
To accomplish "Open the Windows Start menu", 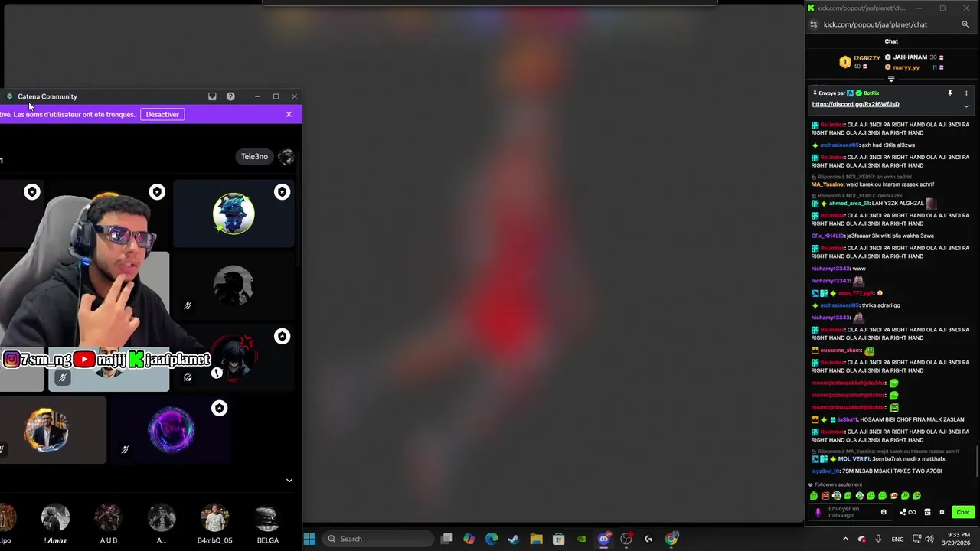I will coord(309,539).
